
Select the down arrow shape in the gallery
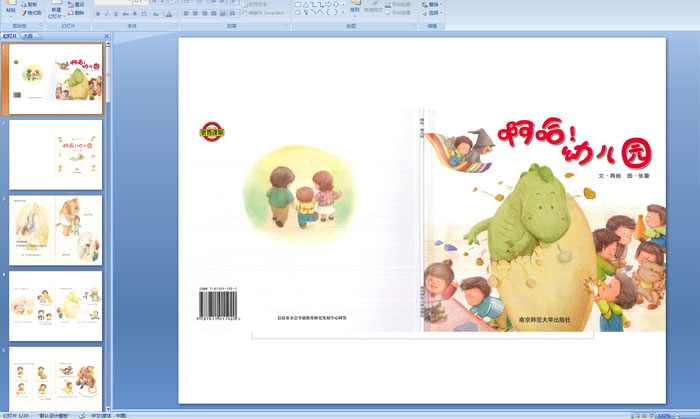coord(336,4)
